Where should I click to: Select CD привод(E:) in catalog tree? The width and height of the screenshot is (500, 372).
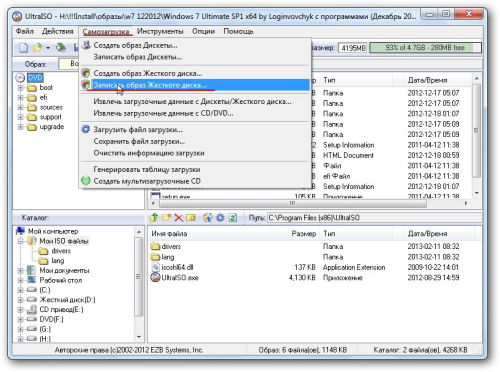pos(61,310)
